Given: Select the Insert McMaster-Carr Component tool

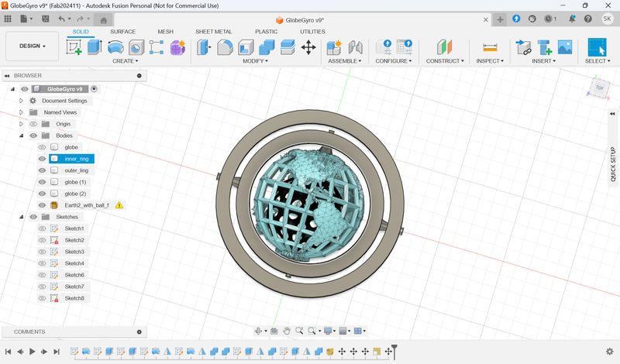Looking at the screenshot, I should (545, 47).
